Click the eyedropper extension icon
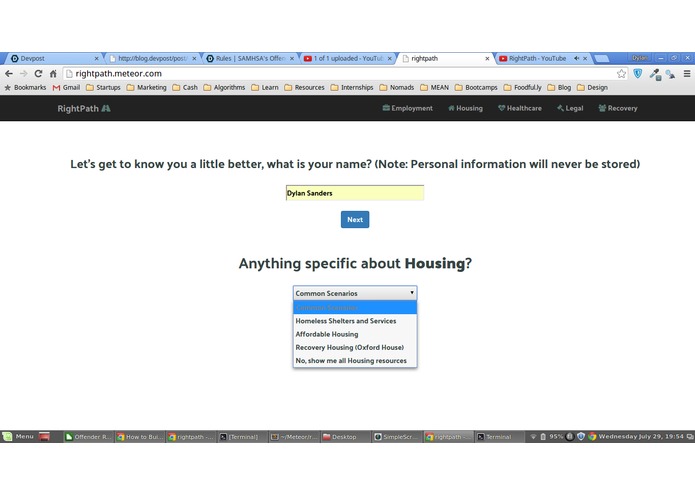 click(x=655, y=74)
